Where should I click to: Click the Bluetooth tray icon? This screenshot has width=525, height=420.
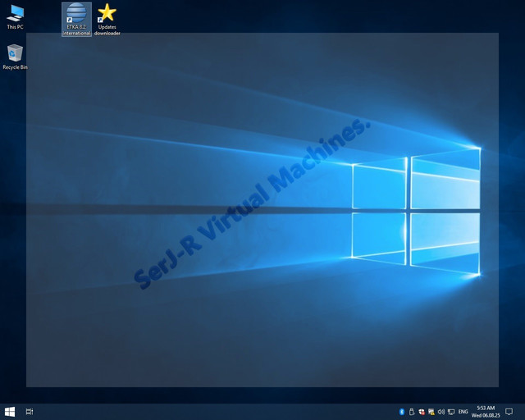tap(402, 412)
